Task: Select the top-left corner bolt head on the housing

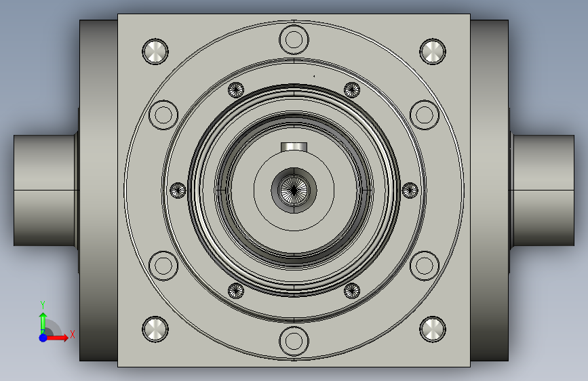Action: [x=155, y=52]
